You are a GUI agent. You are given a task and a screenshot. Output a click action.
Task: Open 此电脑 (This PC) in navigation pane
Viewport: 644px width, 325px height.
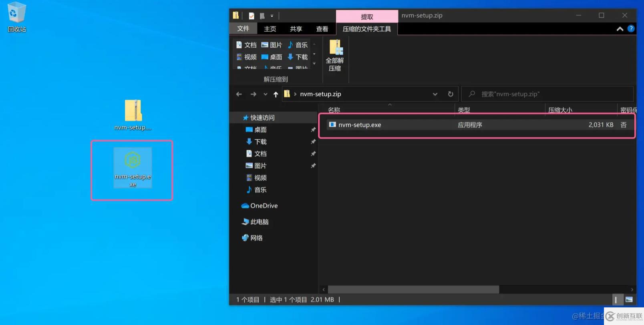pyautogui.click(x=255, y=222)
